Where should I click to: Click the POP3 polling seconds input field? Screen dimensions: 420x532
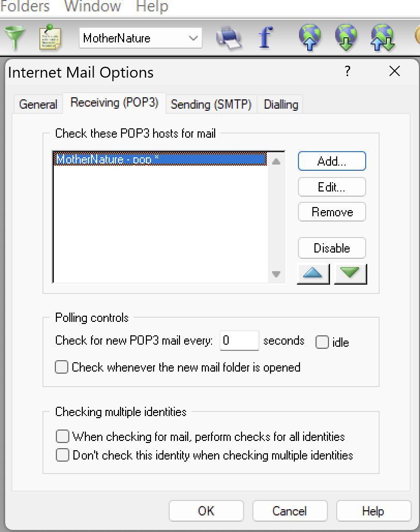[239, 341]
